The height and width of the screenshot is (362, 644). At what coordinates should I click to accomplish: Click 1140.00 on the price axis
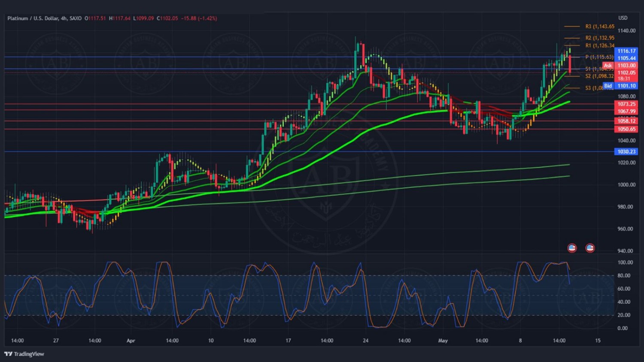626,31
